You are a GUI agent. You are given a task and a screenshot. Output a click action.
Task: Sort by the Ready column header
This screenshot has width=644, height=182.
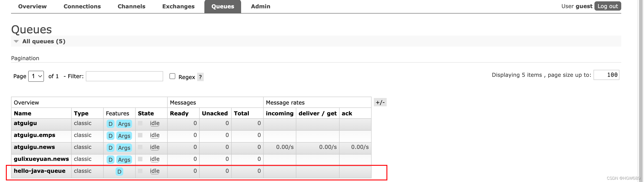click(179, 113)
